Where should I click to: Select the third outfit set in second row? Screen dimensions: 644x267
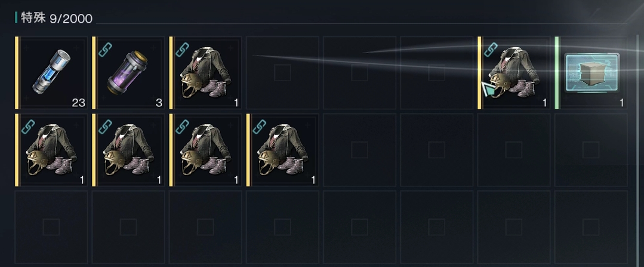click(205, 150)
